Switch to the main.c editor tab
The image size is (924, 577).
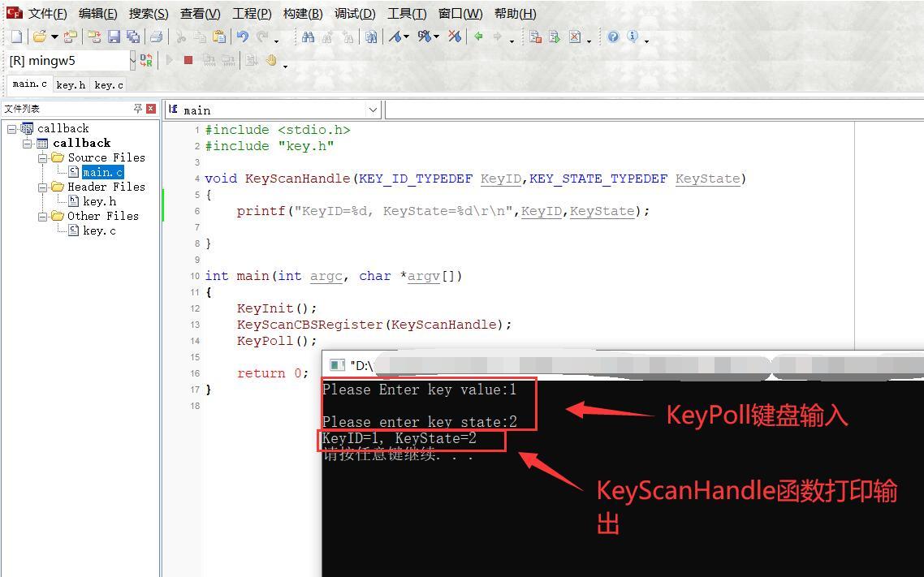tap(29, 84)
